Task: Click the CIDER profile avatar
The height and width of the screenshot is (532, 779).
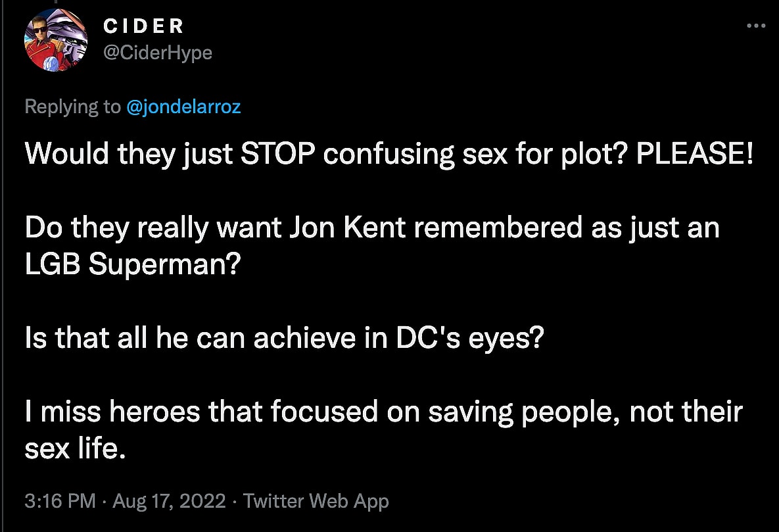Action: (x=56, y=41)
